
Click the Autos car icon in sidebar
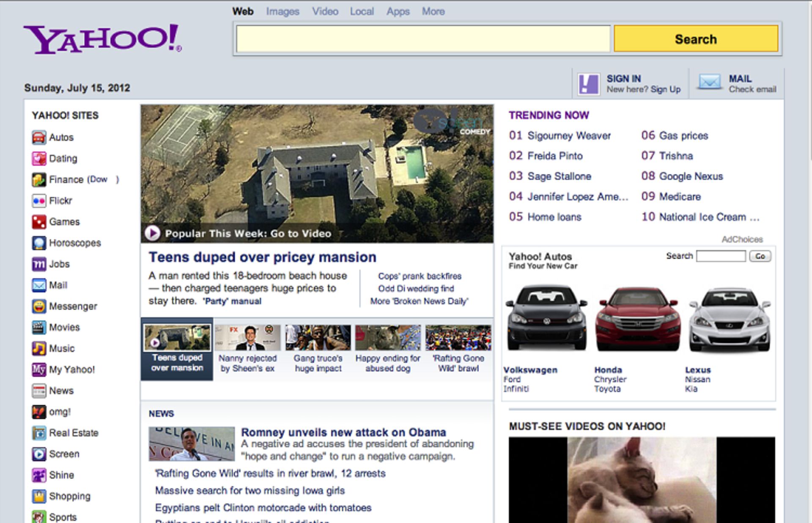pos(38,138)
